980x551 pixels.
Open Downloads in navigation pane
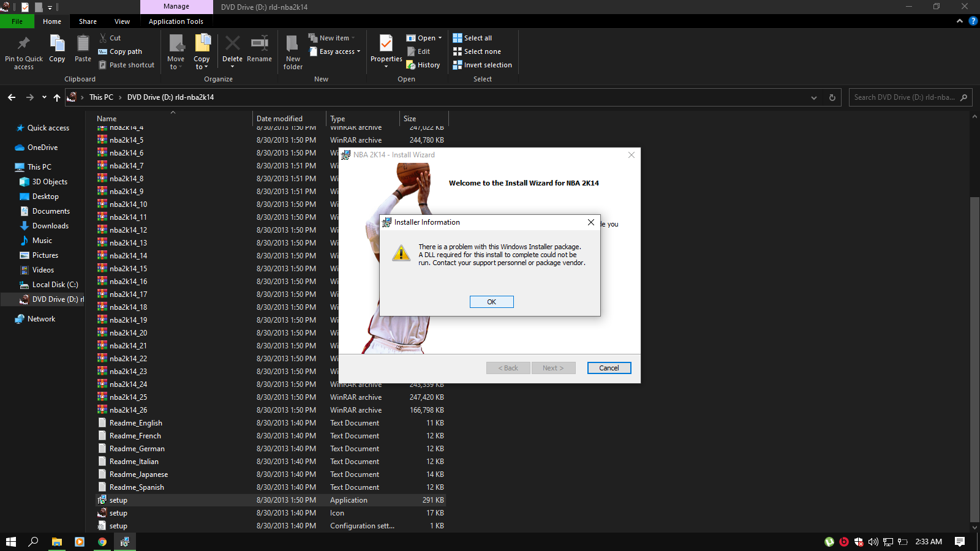tap(50, 226)
